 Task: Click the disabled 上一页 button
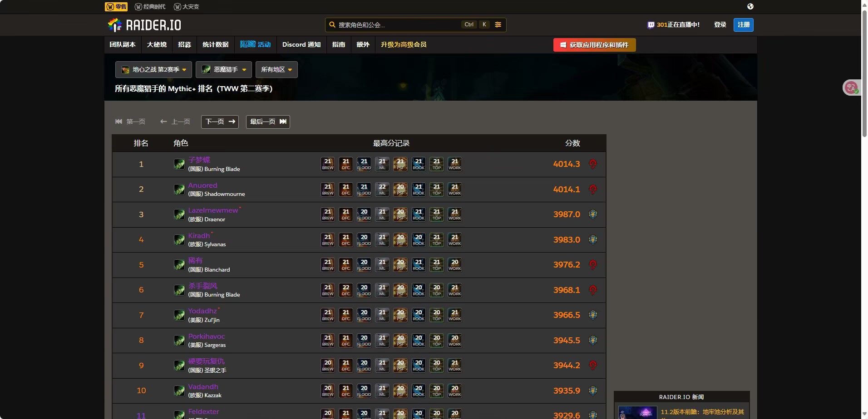point(175,122)
